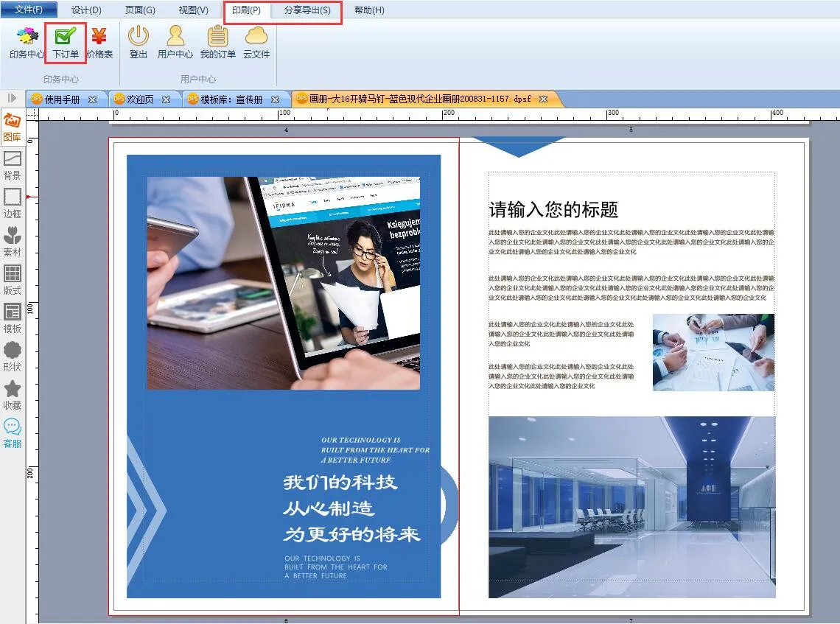Expand the sidebar with the arrow toggle
Image resolution: width=840 pixels, height=624 pixels.
tap(12, 98)
